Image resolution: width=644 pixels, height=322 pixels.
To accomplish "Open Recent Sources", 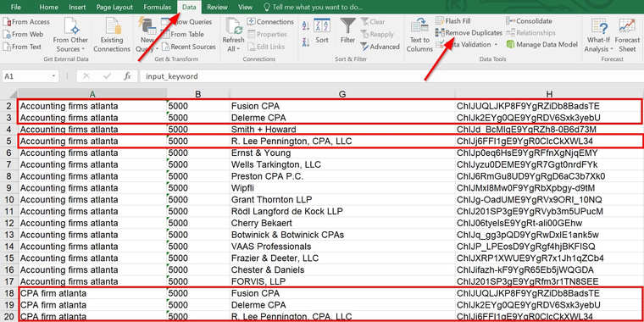I will tap(188, 47).
